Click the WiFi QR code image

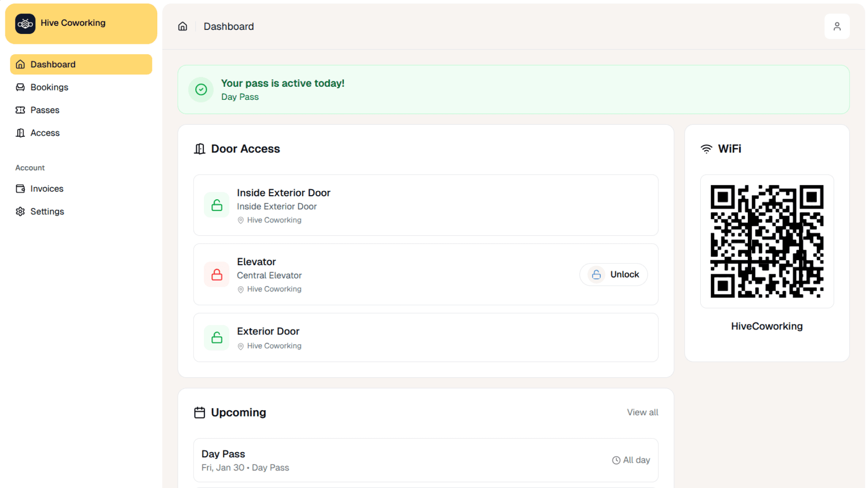click(x=767, y=241)
